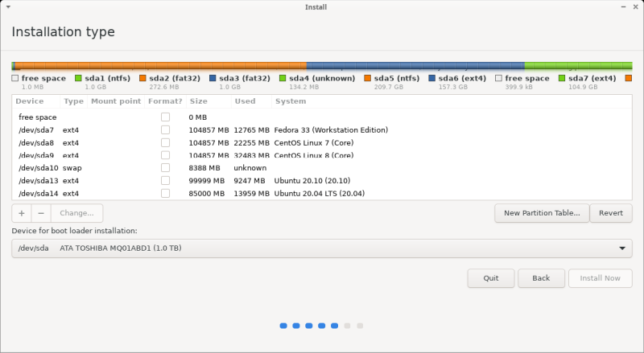The width and height of the screenshot is (644, 353).
Task: Click the 9247 MB used cell
Action: pos(250,180)
